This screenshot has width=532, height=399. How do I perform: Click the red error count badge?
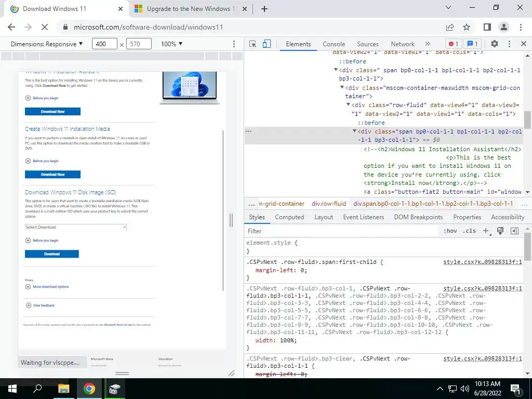(x=454, y=44)
